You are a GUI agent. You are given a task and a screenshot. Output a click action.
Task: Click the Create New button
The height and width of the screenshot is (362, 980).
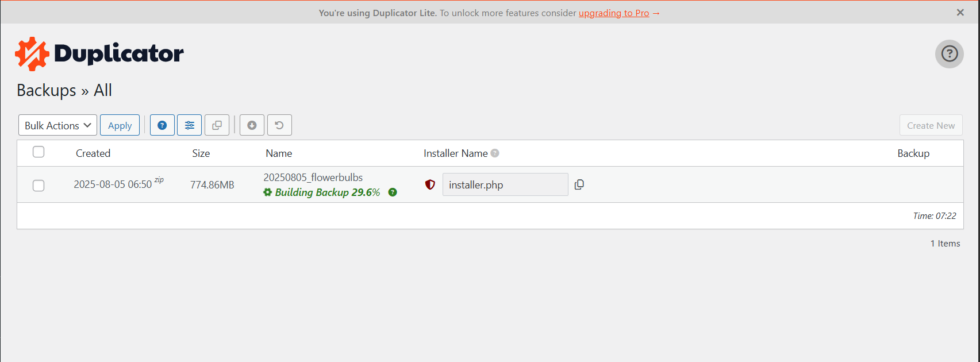[931, 125]
